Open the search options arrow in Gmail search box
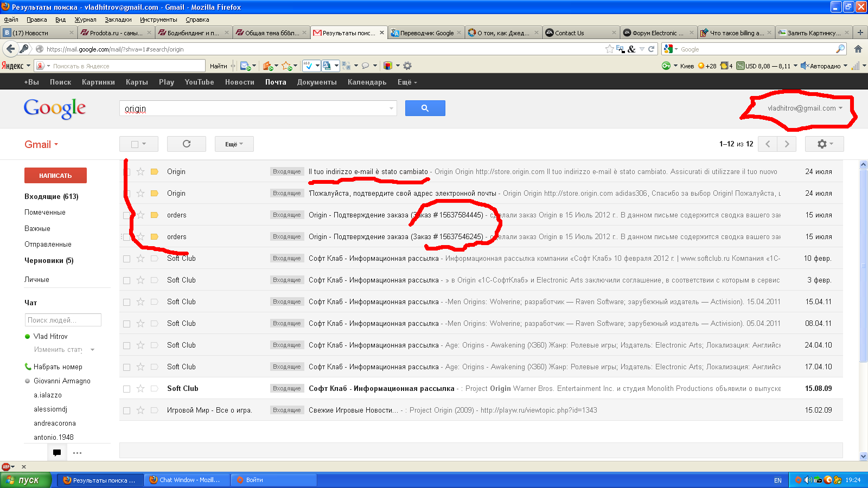The width and height of the screenshot is (868, 488). pyautogui.click(x=391, y=108)
